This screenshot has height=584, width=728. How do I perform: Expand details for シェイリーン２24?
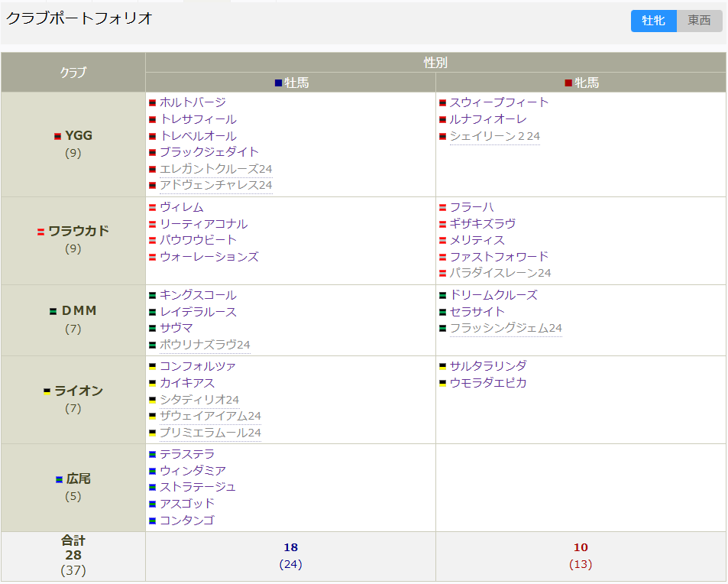pos(495,135)
